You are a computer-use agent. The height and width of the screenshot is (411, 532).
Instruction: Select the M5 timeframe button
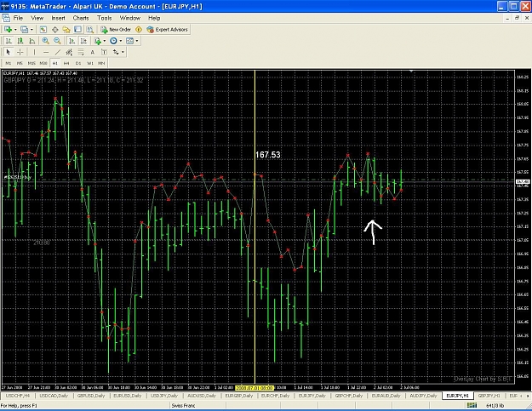pos(20,63)
